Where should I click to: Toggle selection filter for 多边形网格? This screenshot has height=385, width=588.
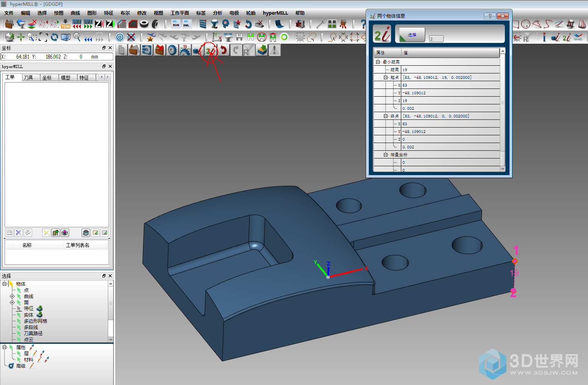click(19, 321)
